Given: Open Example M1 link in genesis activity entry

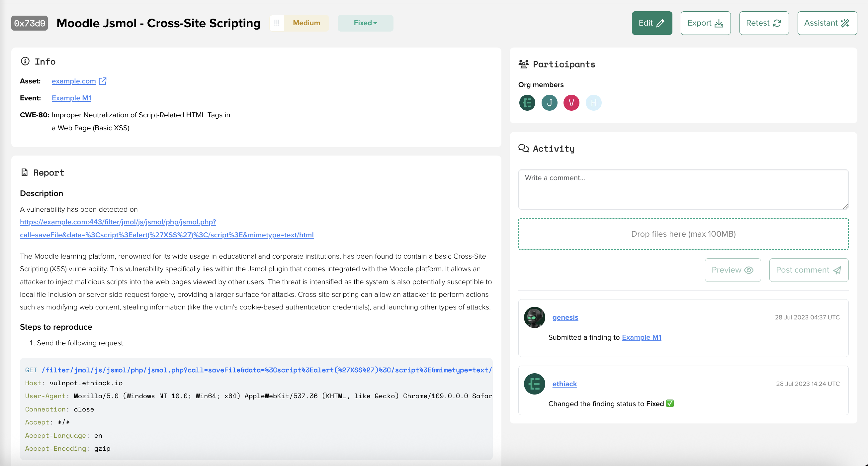Looking at the screenshot, I should point(641,337).
